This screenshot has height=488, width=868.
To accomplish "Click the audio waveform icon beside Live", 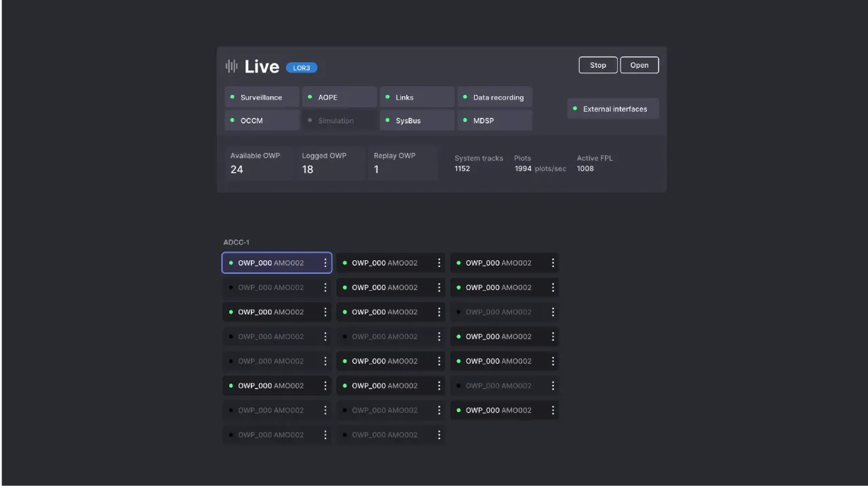I will coord(231,66).
